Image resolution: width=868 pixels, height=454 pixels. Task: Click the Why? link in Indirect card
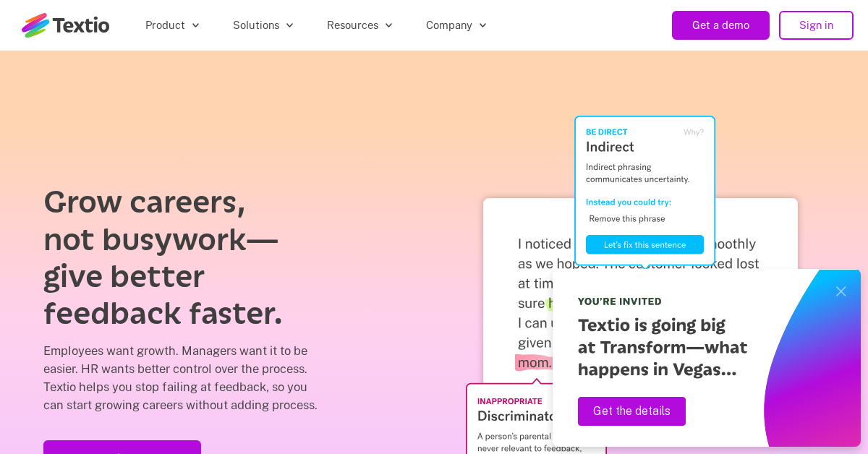point(694,132)
